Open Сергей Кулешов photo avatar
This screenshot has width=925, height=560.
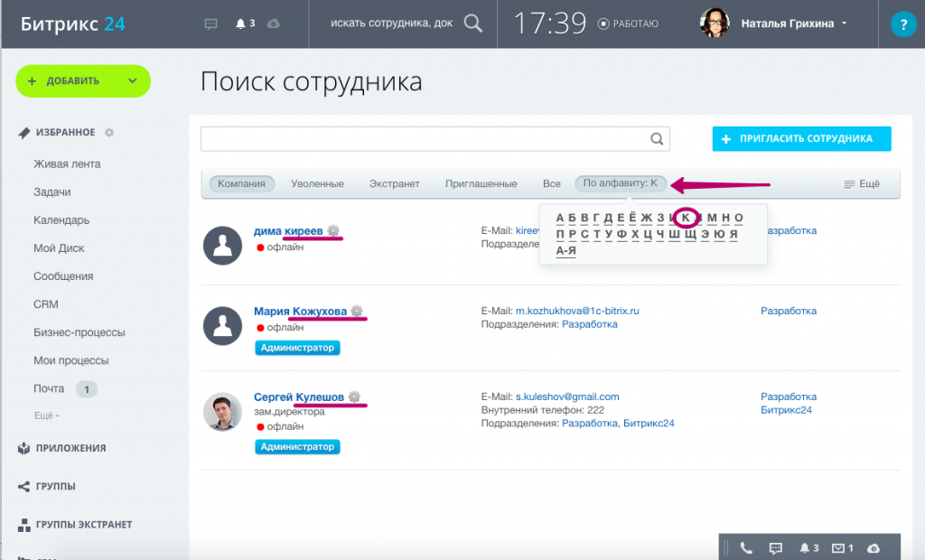click(x=222, y=412)
